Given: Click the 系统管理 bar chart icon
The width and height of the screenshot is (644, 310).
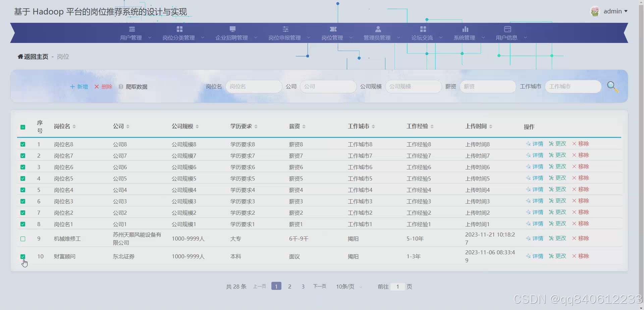Looking at the screenshot, I should tap(465, 29).
